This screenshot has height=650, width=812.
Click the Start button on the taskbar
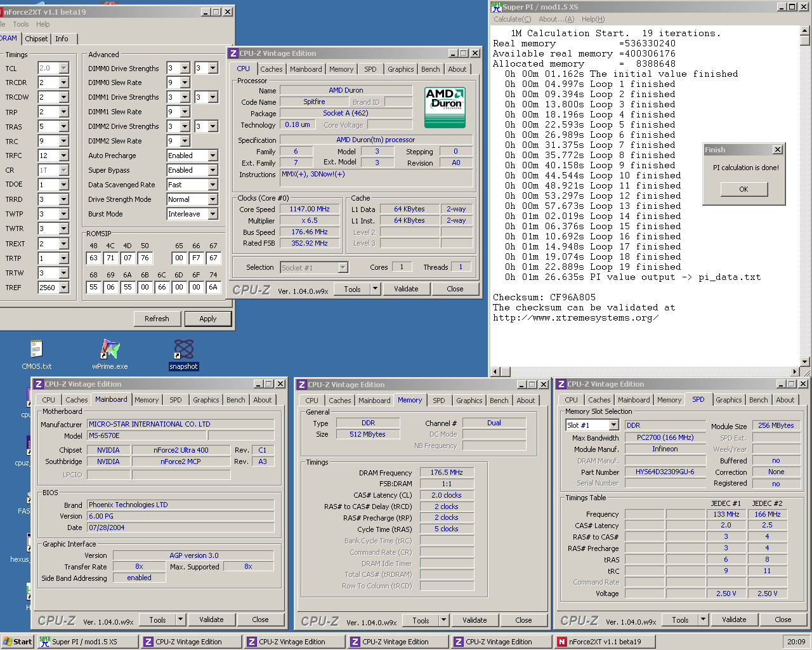[x=17, y=642]
